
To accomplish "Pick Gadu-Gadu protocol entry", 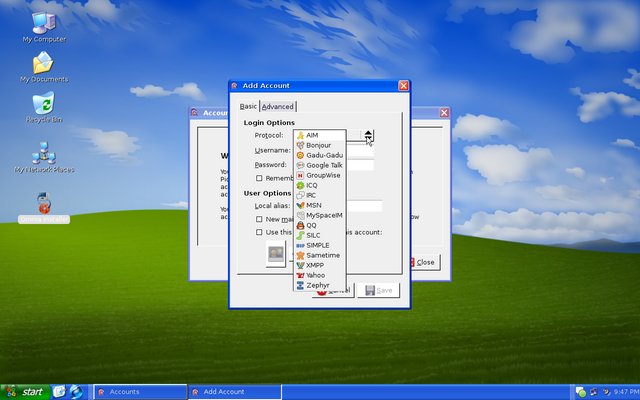I will (x=320, y=155).
